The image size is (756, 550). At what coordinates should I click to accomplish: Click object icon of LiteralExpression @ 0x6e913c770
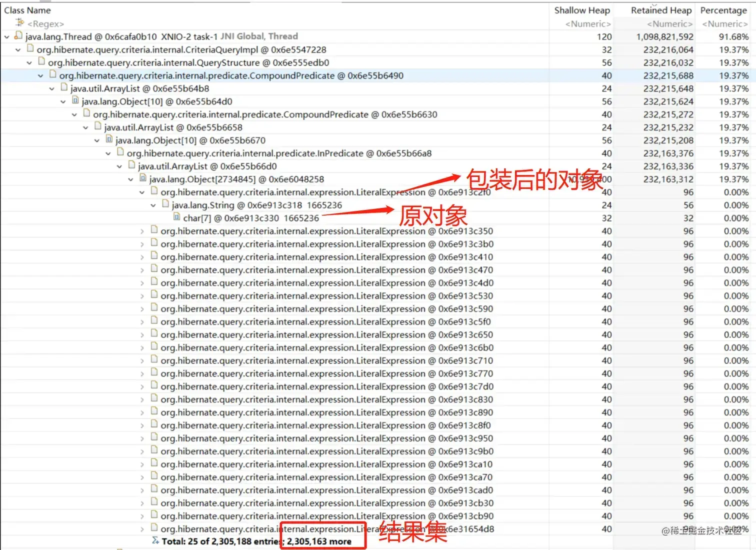pyautogui.click(x=154, y=372)
